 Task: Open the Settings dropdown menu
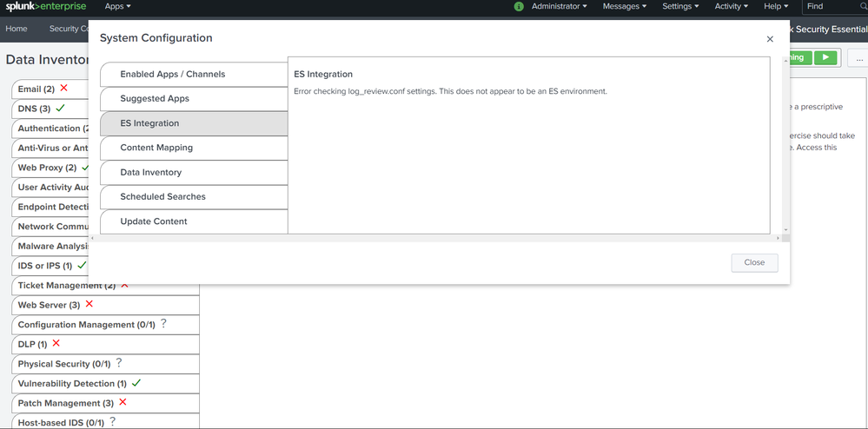[680, 7]
